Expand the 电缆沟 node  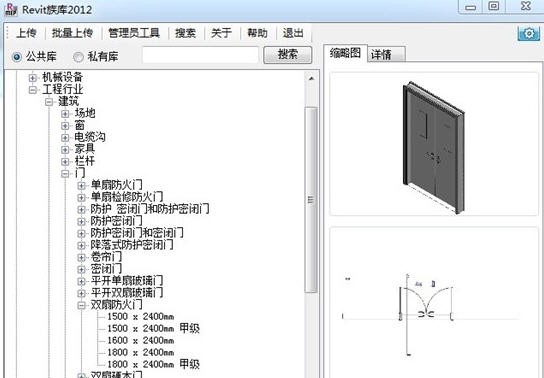(65, 137)
